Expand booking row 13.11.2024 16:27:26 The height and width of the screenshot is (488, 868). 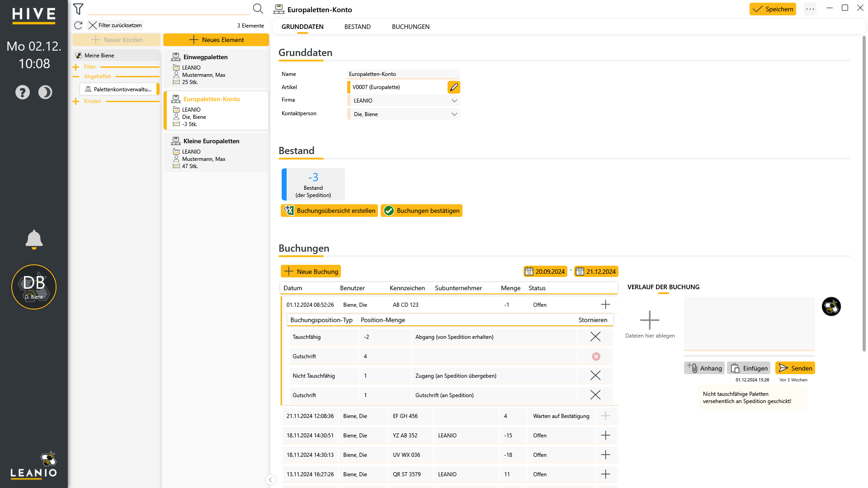click(x=606, y=474)
